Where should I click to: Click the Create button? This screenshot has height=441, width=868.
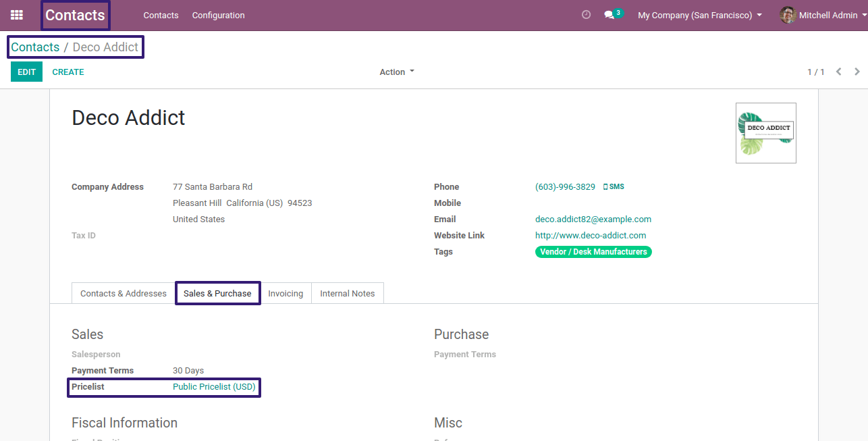[68, 72]
